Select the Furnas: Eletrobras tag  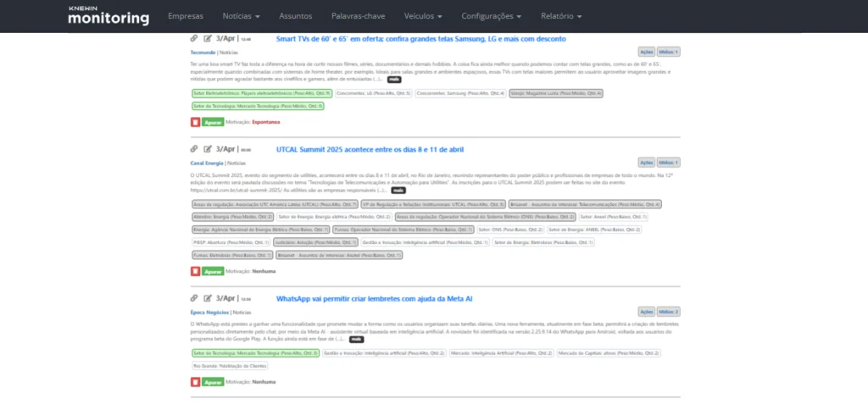point(232,255)
